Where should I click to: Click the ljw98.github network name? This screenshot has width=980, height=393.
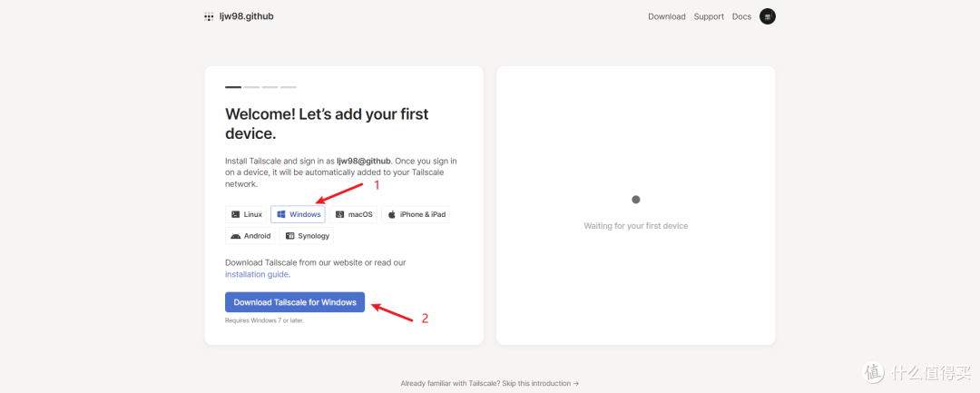(247, 16)
